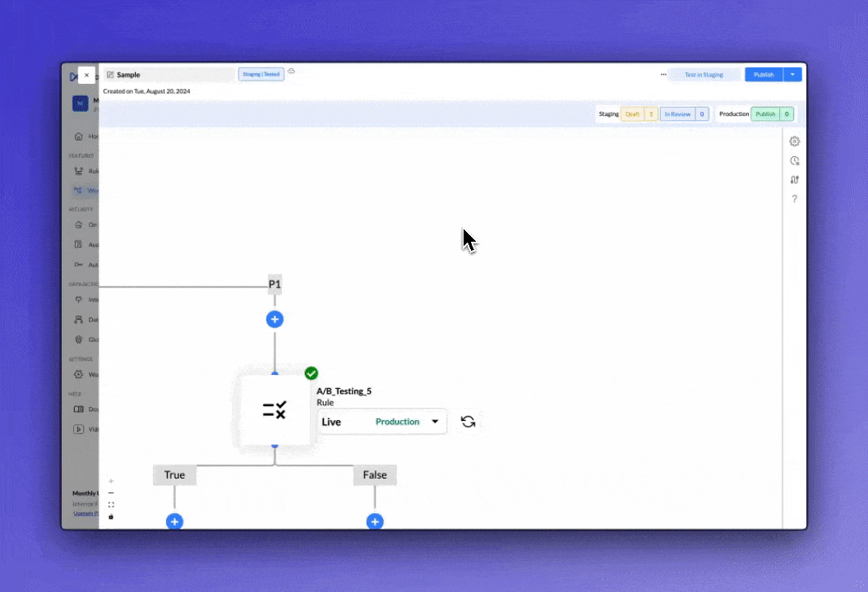Viewport: 868px width, 592px height.
Task: Click the blue Publish button
Action: click(764, 75)
